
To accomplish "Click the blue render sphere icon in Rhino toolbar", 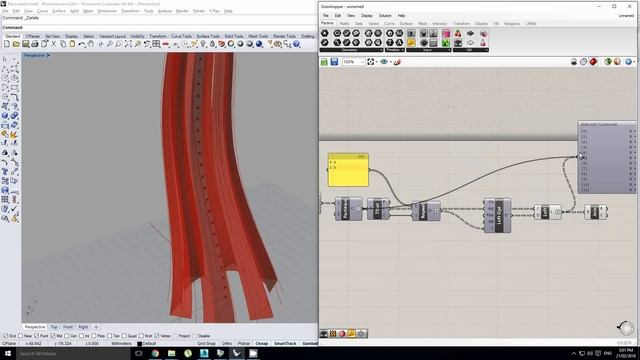I will 259,44.
